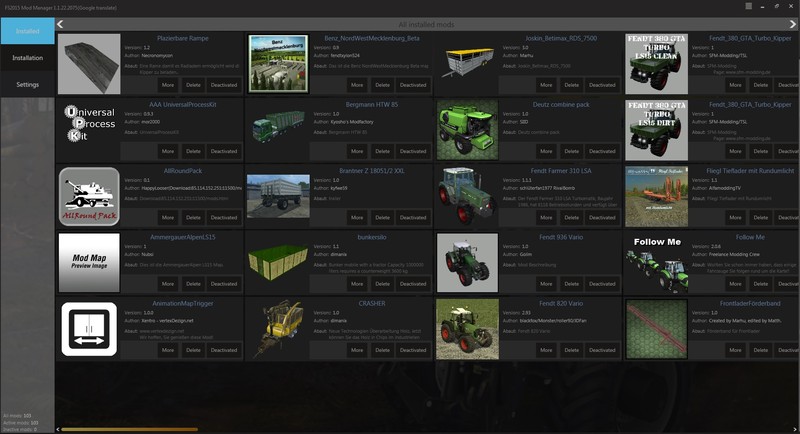The image size is (800, 434).
Task: Click the Deutz combine pack image
Action: pyautogui.click(x=467, y=130)
